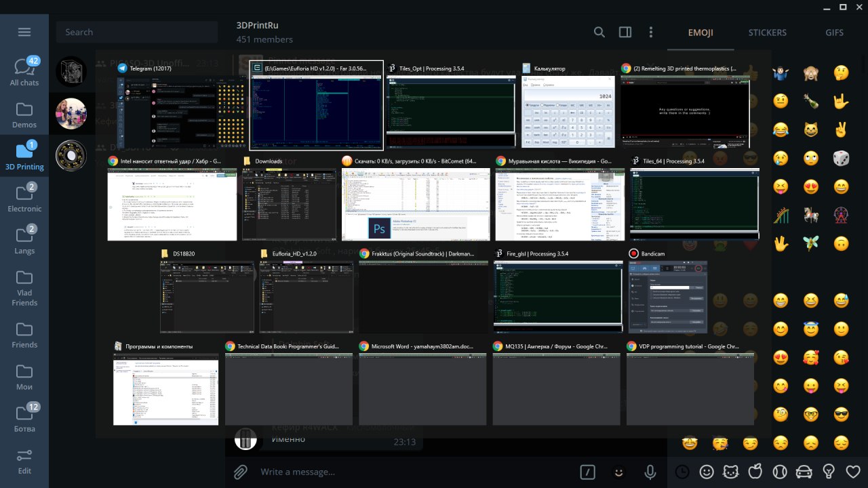Switch to Муравьиная кислота Википедия window

coord(560,198)
